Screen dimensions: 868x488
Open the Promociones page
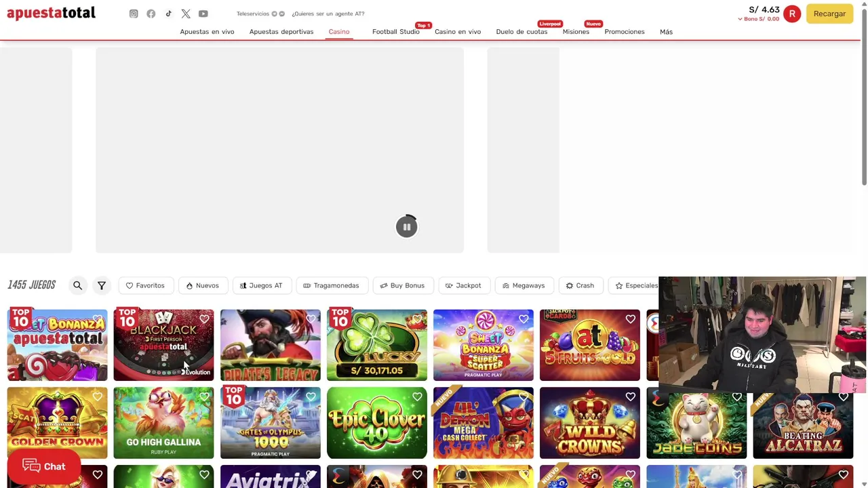click(x=625, y=32)
